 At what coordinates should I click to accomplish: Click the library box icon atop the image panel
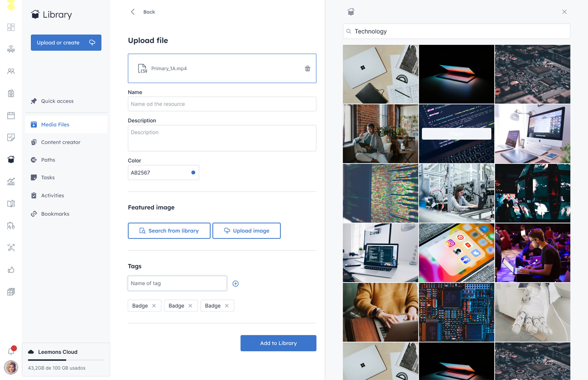point(351,12)
